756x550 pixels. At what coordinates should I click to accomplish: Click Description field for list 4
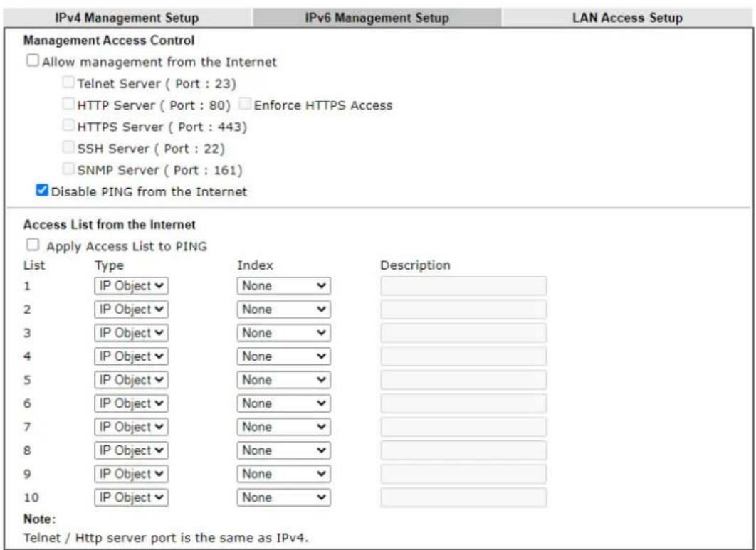(x=463, y=356)
